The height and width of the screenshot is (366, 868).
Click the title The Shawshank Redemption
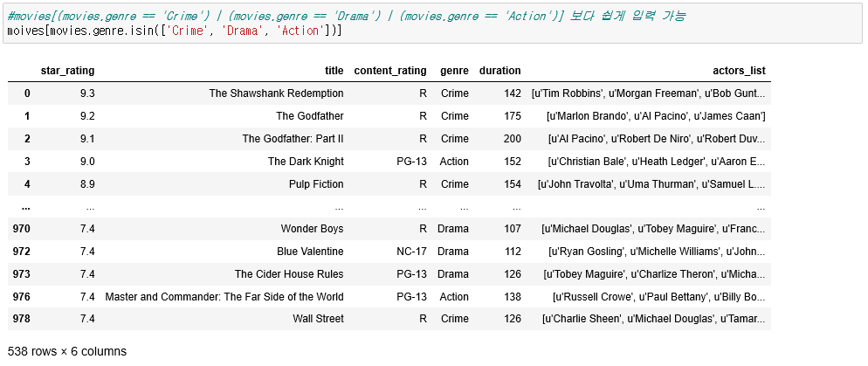(276, 93)
